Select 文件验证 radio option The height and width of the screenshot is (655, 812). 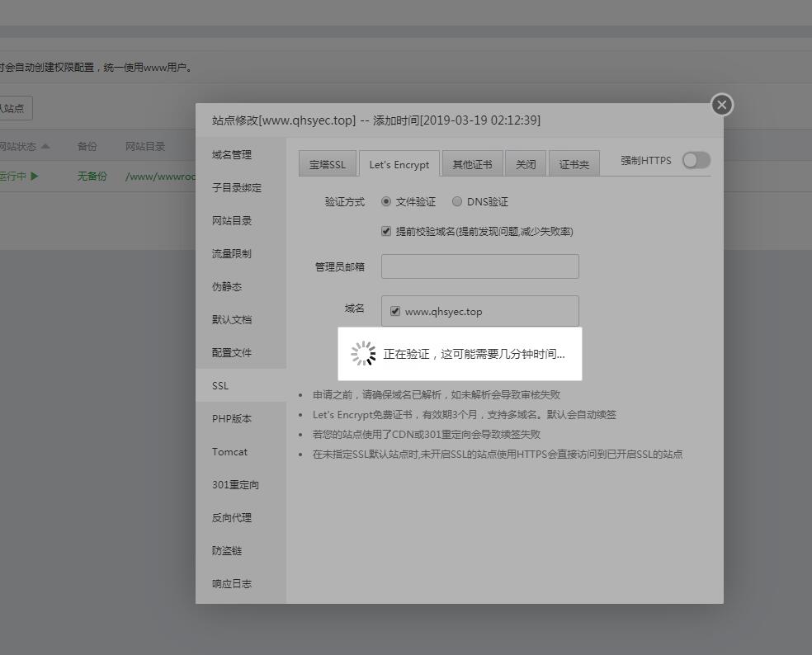386,201
